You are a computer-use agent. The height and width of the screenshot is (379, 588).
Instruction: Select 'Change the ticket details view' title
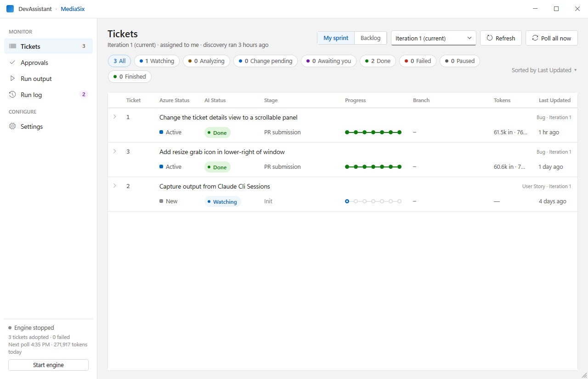(x=228, y=117)
